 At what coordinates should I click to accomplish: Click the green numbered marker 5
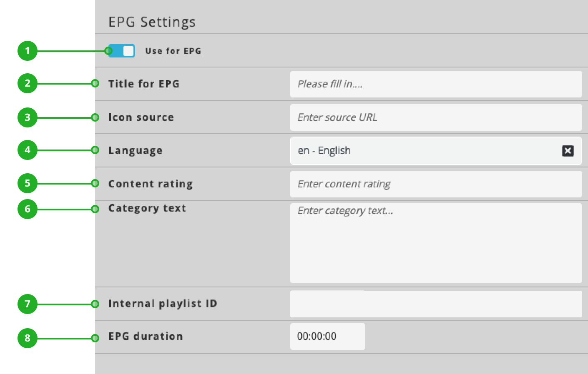coord(28,183)
